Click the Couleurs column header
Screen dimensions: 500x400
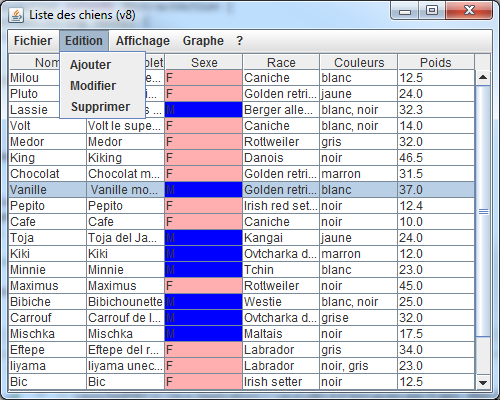pyautogui.click(x=359, y=62)
